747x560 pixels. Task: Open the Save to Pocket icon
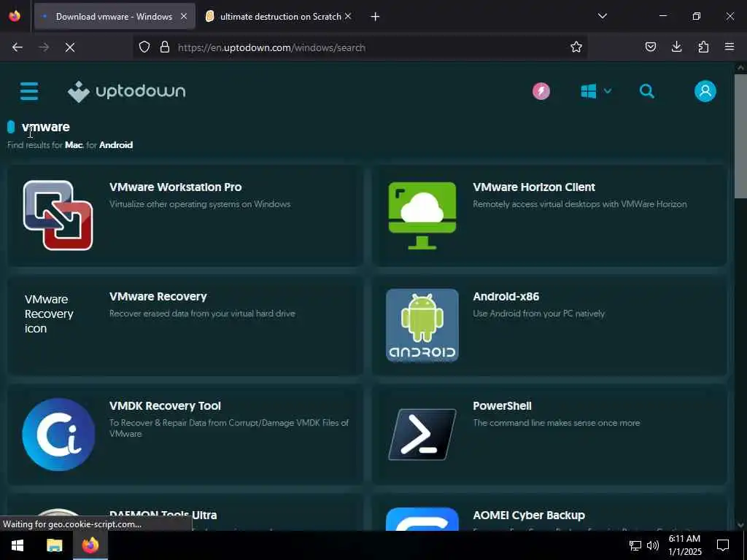(x=650, y=47)
